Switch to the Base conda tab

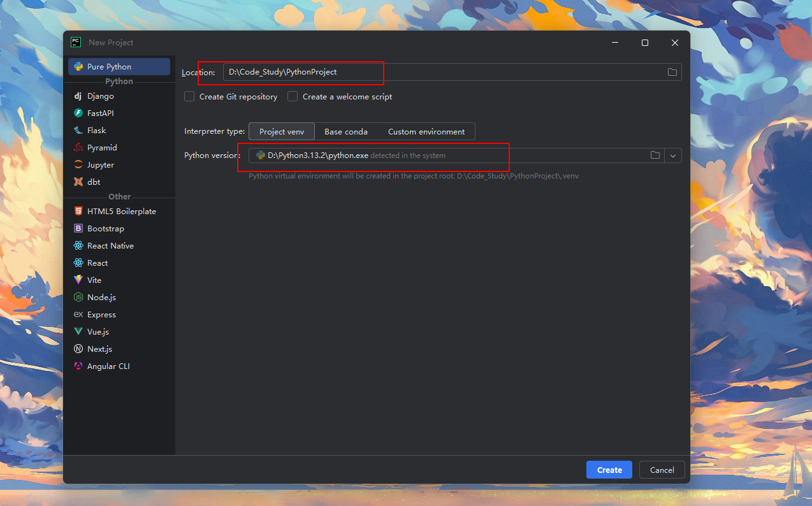click(x=345, y=132)
